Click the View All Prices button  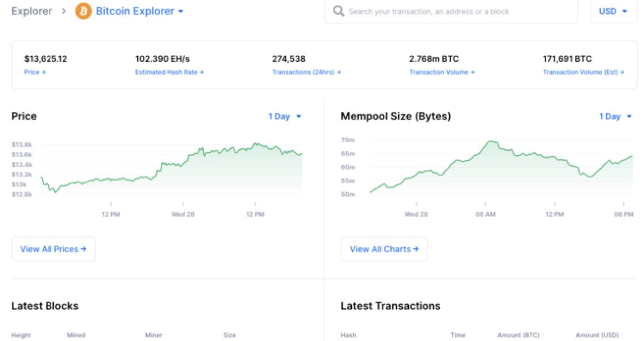point(53,249)
